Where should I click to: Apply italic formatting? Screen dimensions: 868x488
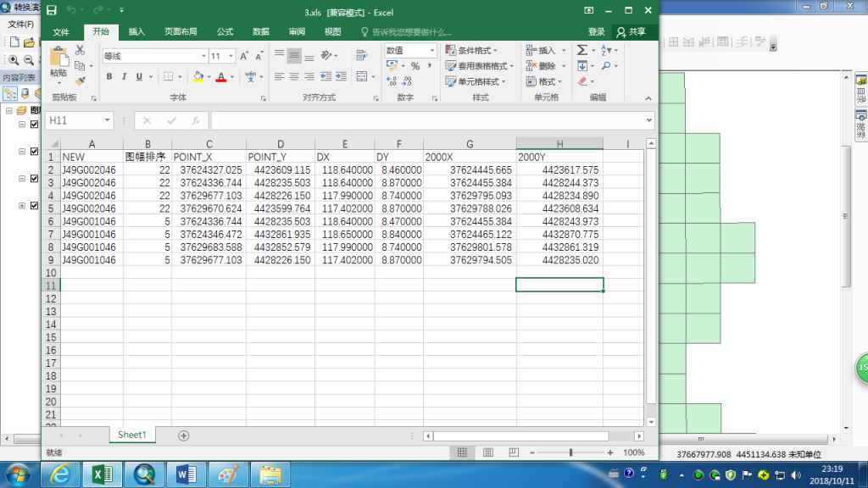coord(124,76)
